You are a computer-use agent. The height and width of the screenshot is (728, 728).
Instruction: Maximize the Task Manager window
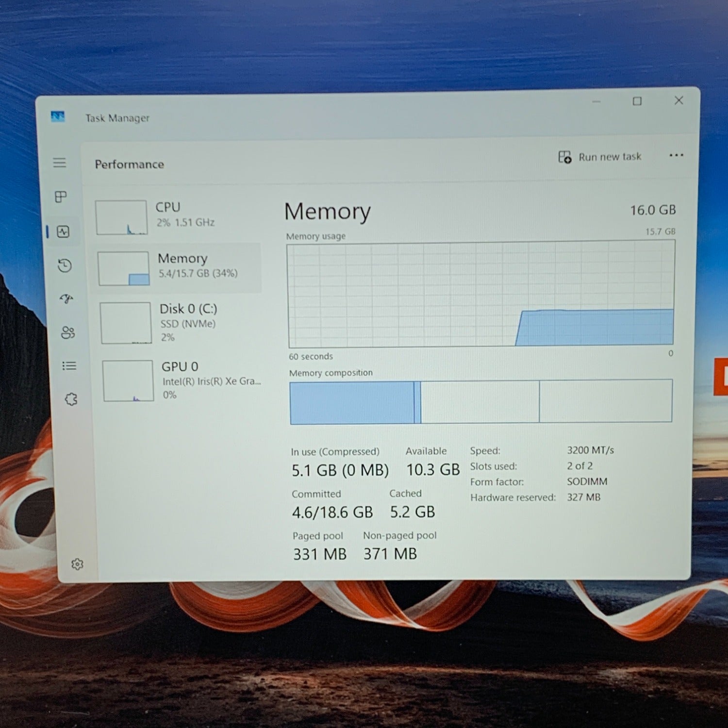click(x=637, y=101)
